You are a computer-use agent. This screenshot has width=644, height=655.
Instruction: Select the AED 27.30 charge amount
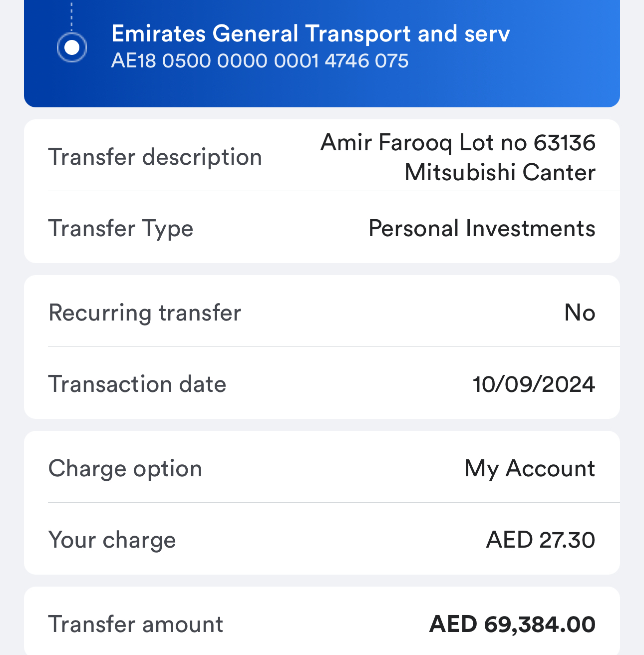pos(541,540)
